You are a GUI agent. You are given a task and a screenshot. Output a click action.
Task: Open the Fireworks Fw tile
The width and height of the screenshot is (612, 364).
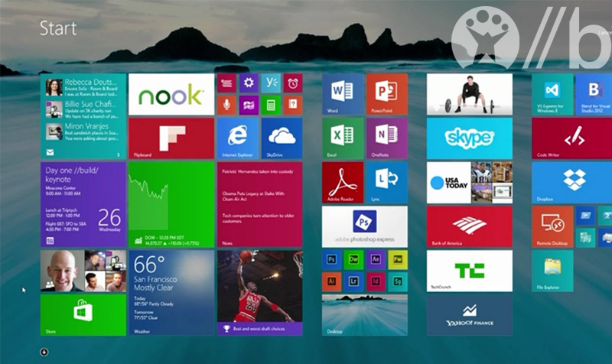[x=398, y=260]
